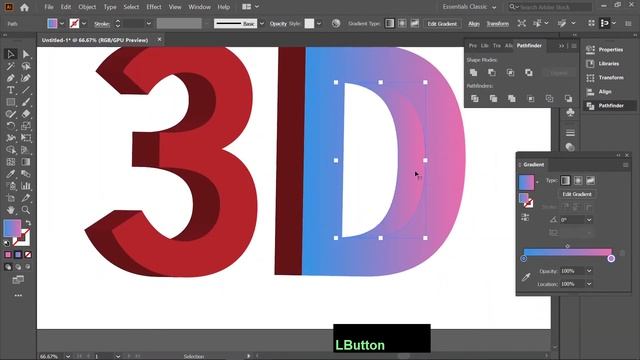Choose Linear gradient type in Gradient panel
This screenshot has width=640, height=360.
click(565, 180)
